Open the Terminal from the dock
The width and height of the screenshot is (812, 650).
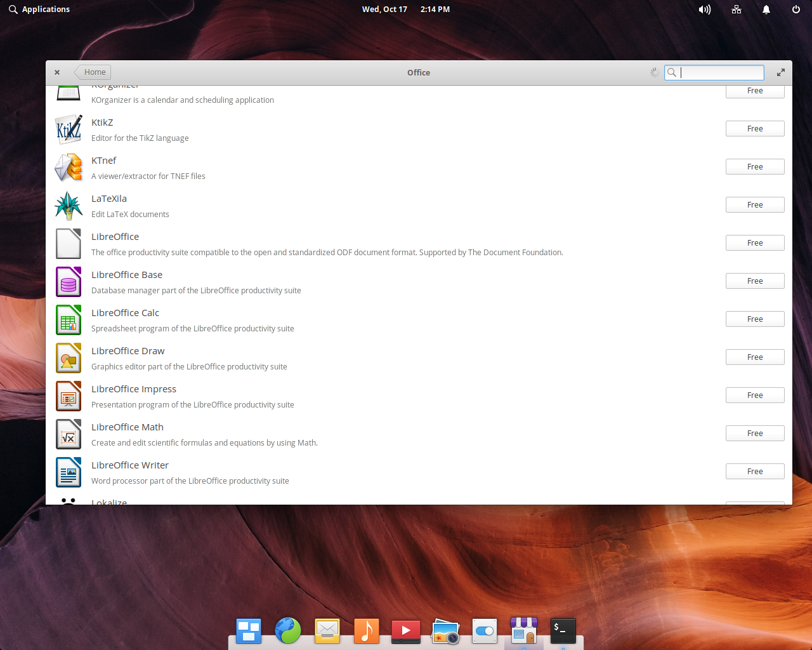pyautogui.click(x=563, y=631)
